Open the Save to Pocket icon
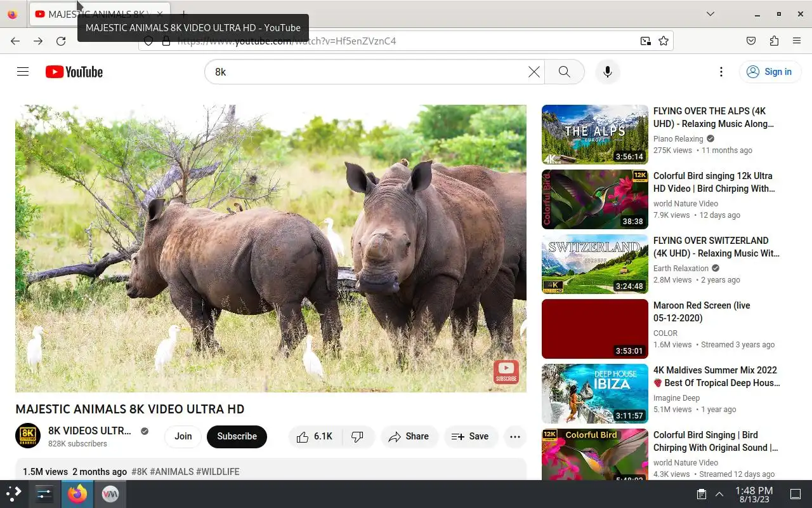This screenshot has height=508, width=812. [x=751, y=41]
